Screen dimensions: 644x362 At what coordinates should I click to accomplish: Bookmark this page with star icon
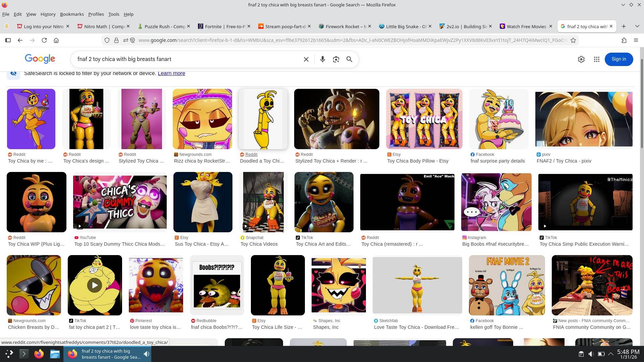click(573, 40)
